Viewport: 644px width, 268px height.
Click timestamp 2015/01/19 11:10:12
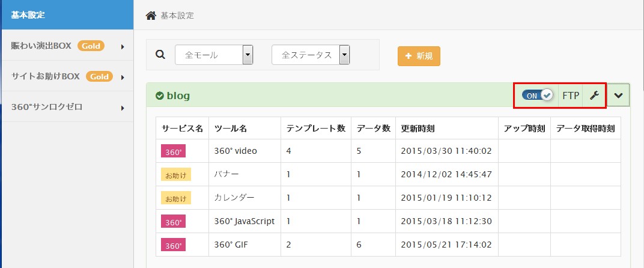point(446,198)
